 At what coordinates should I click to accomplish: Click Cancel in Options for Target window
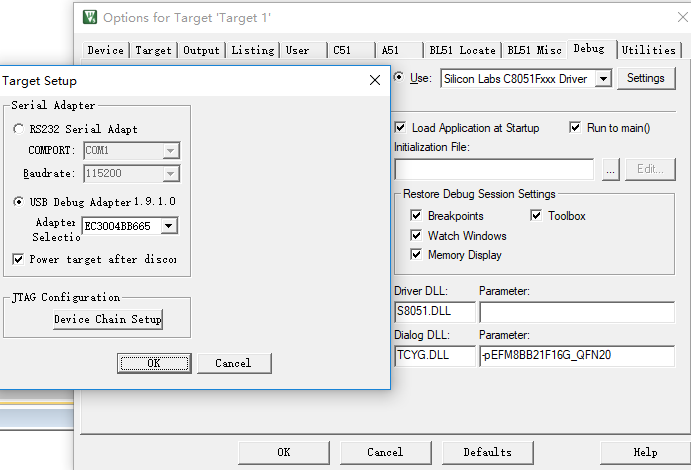tap(386, 452)
